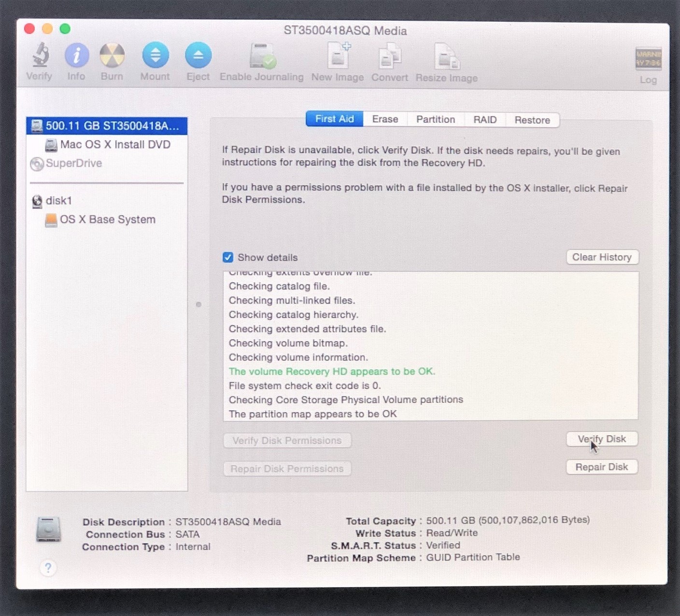Click the hard disk icon beside Disk Description
Screen dimensions: 680x616
click(49, 530)
